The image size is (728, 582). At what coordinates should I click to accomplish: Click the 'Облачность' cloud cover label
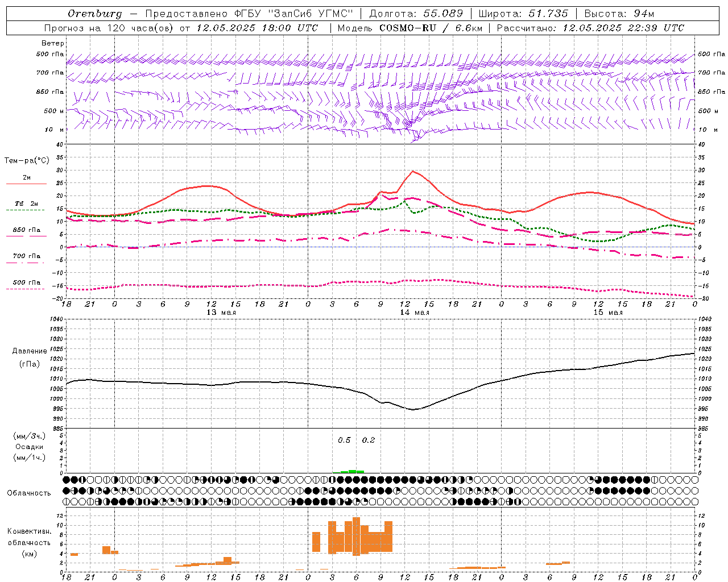tap(29, 493)
